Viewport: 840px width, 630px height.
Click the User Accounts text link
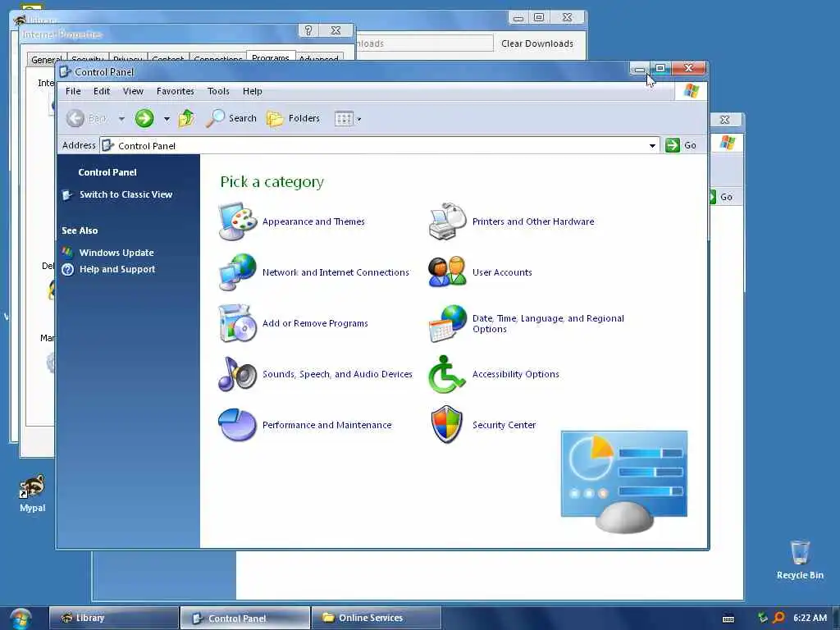coord(502,272)
